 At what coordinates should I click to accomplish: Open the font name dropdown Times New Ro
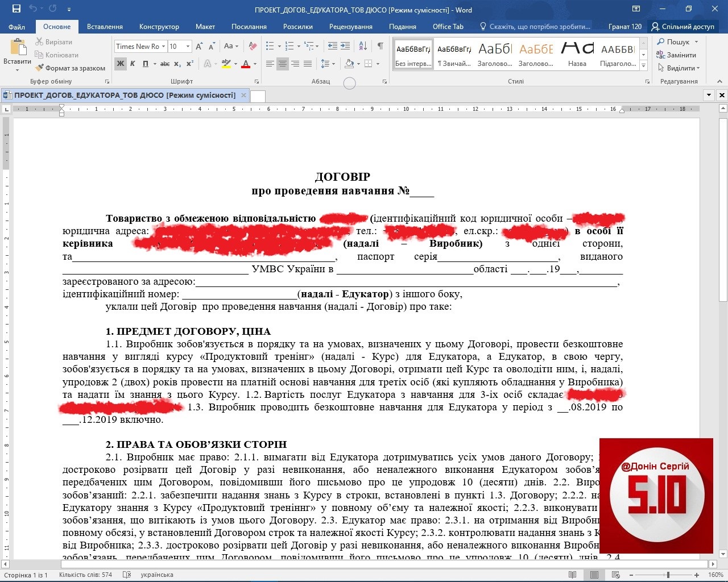164,47
